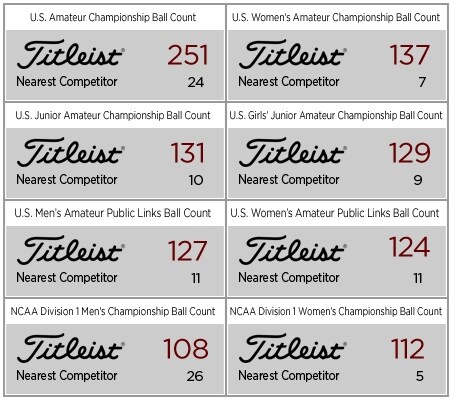Click the red 129 ball count number
The image size is (454, 400).
click(410, 153)
